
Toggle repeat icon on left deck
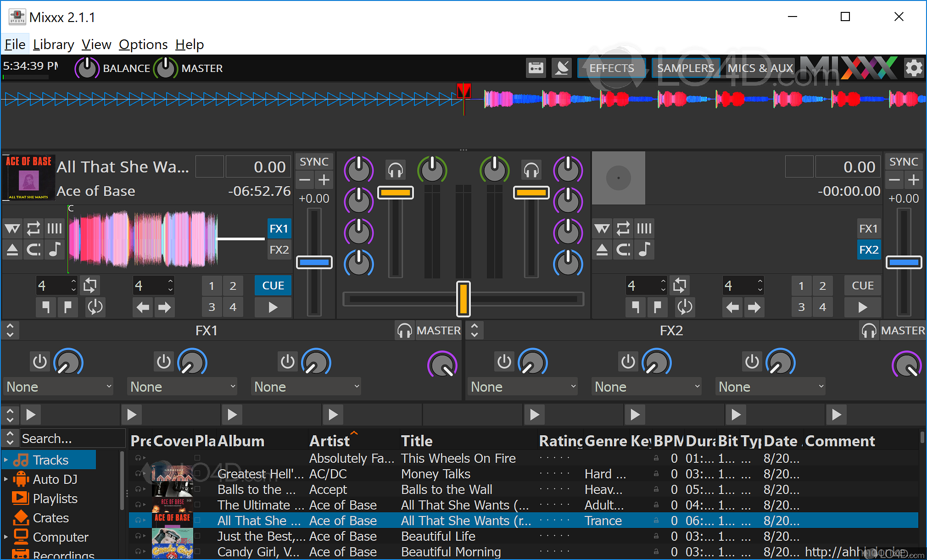(34, 228)
